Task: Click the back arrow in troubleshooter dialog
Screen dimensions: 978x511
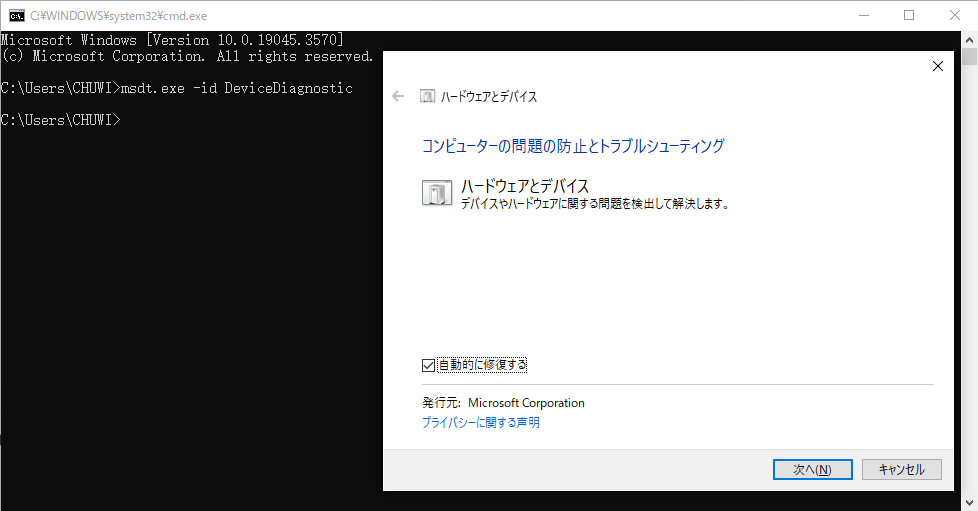Action: pos(398,96)
